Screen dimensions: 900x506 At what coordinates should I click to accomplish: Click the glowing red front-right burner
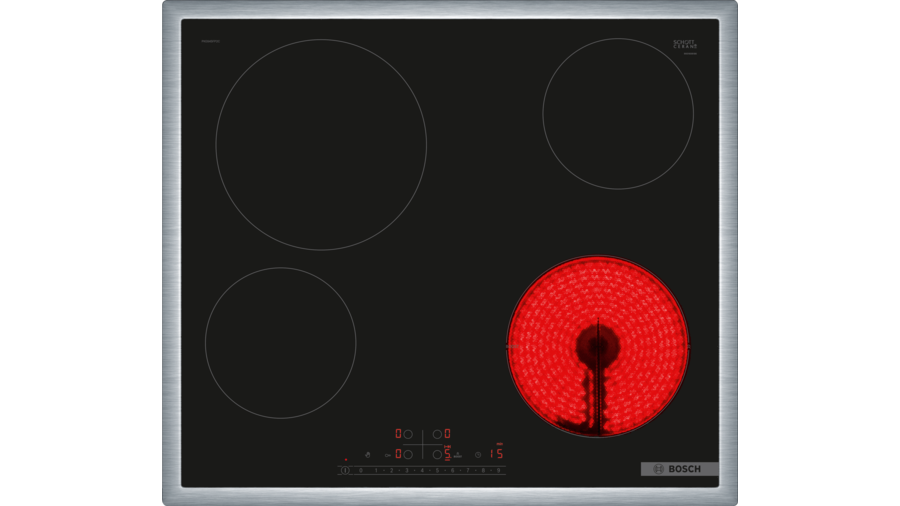598,347
